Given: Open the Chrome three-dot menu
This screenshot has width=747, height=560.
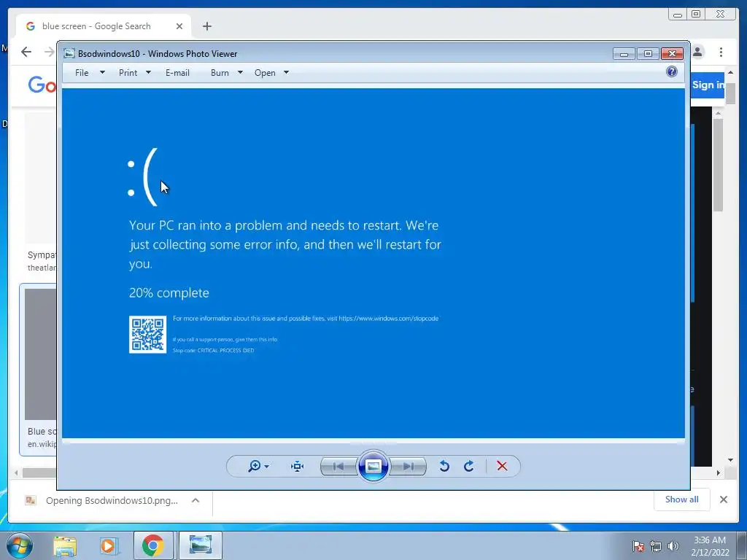Looking at the screenshot, I should [721, 52].
